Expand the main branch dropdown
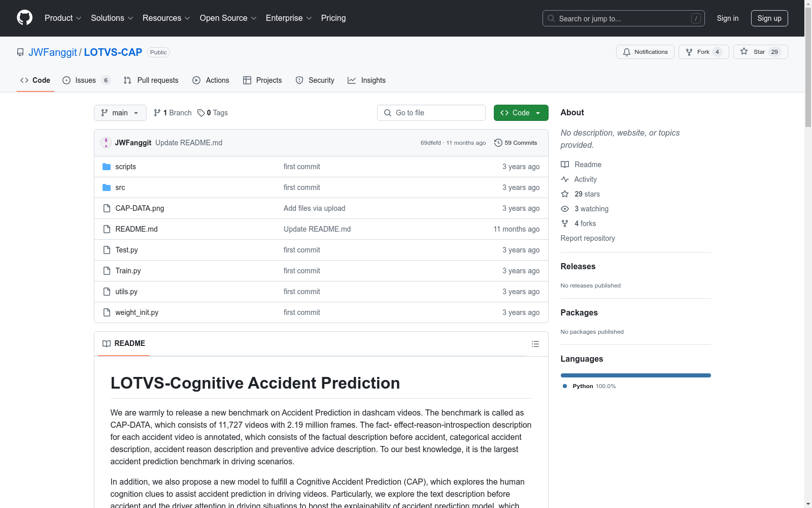The height and width of the screenshot is (508, 812). 120,113
